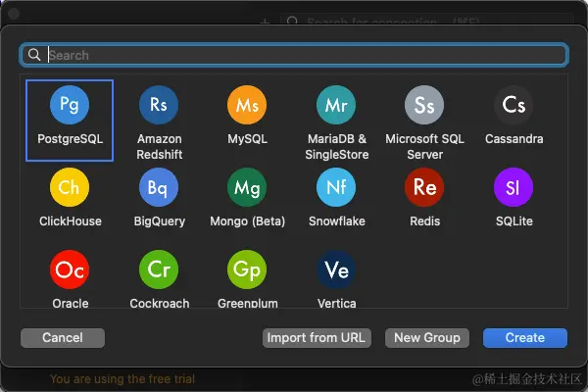This screenshot has height=392, width=588.
Task: Pick the MySQL Ms icon
Action: (x=247, y=105)
